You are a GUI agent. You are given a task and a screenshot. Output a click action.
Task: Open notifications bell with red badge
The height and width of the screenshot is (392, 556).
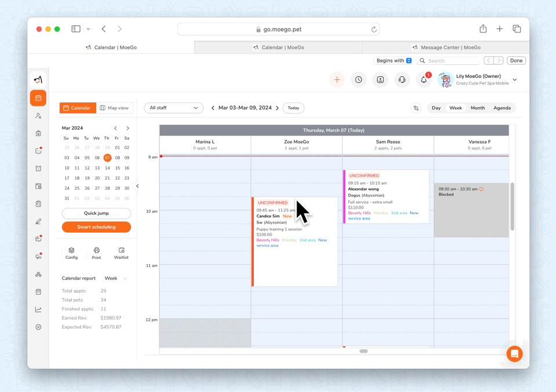pos(424,80)
